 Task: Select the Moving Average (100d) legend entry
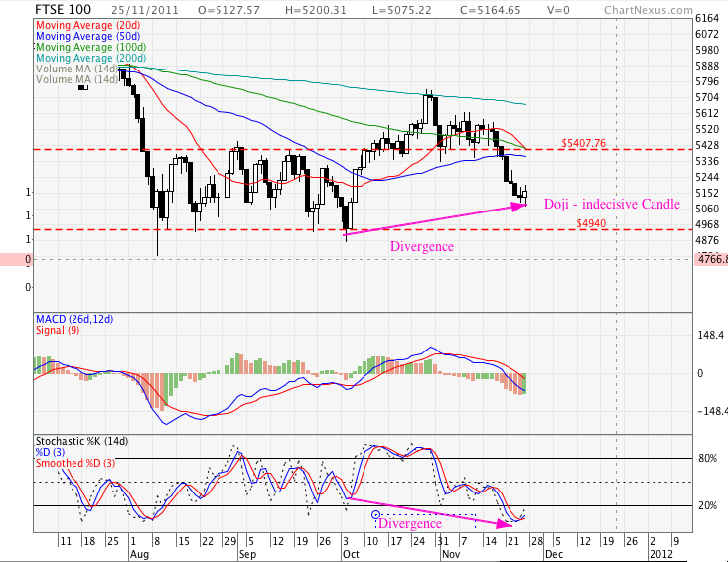pos(91,47)
